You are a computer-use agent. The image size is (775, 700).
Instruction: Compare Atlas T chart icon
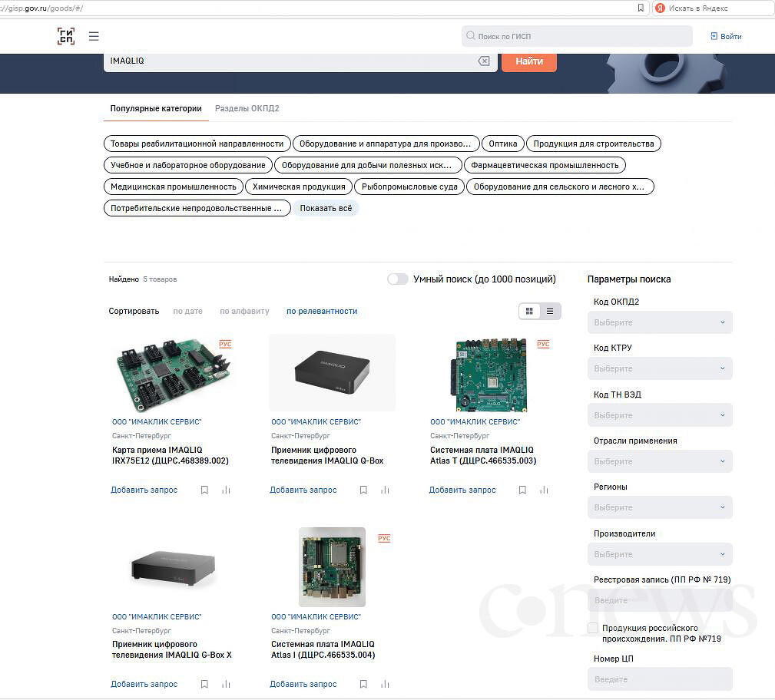click(544, 490)
